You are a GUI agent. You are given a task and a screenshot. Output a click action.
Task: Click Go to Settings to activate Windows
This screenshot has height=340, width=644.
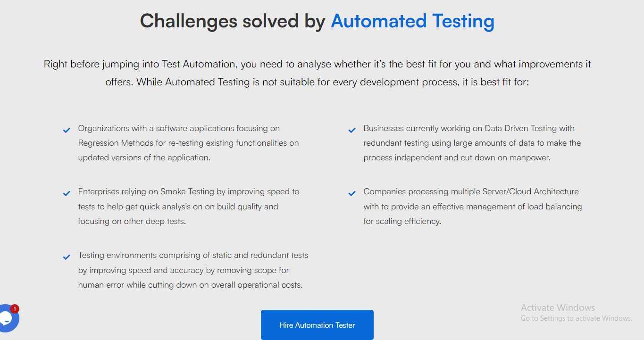[577, 318]
